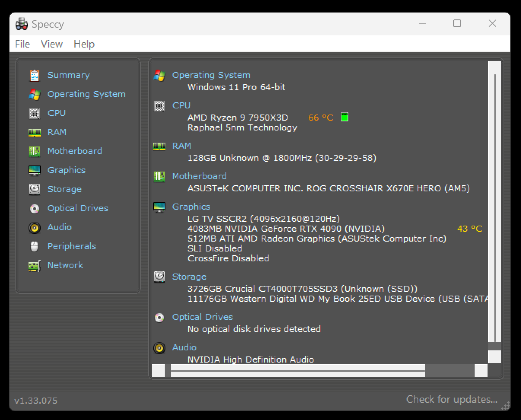Click the CPU chip icon in the sidebar

click(x=35, y=113)
